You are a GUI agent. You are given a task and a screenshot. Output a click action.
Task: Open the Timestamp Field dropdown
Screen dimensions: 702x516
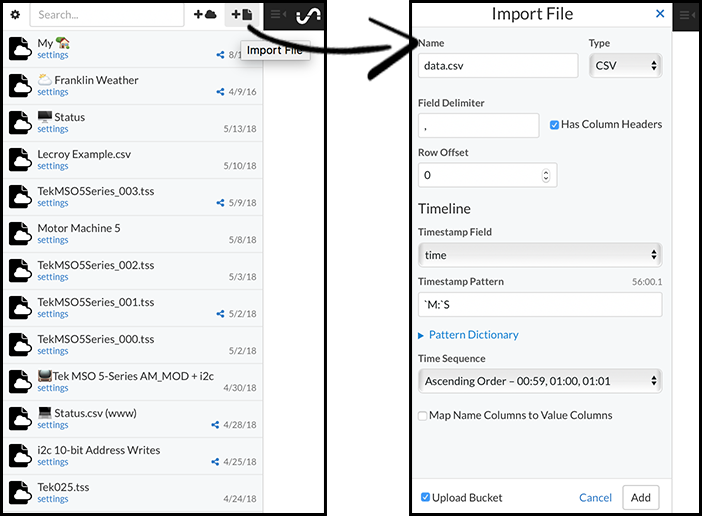[x=539, y=255]
